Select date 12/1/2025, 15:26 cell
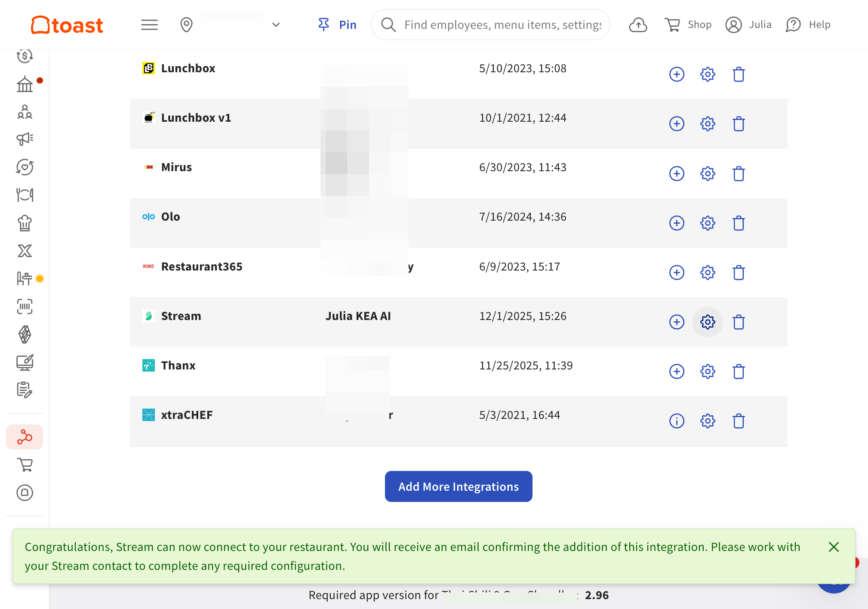 (x=523, y=316)
